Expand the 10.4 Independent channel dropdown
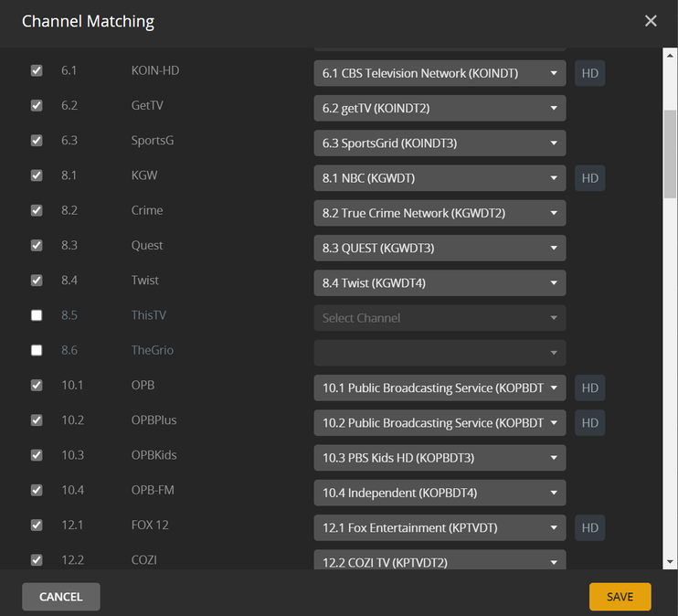 click(440, 494)
